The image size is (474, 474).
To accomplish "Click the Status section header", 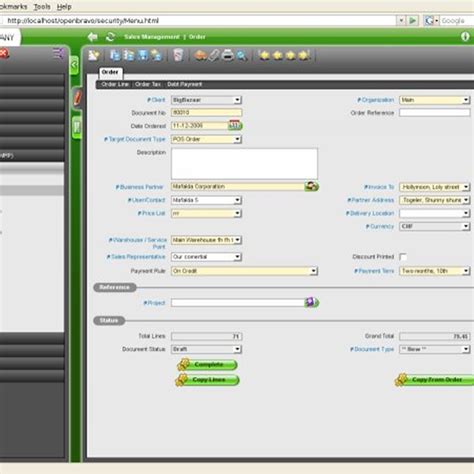I will [109, 321].
